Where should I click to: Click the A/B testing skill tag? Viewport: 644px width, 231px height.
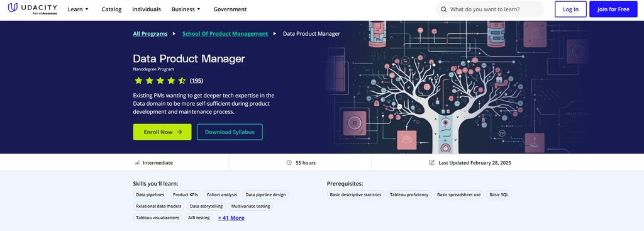199,218
